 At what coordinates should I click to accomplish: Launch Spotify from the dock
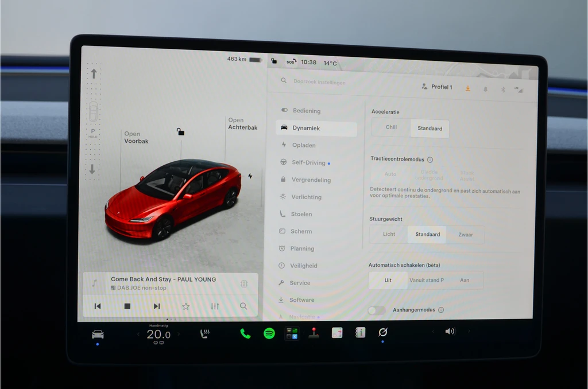click(x=269, y=333)
